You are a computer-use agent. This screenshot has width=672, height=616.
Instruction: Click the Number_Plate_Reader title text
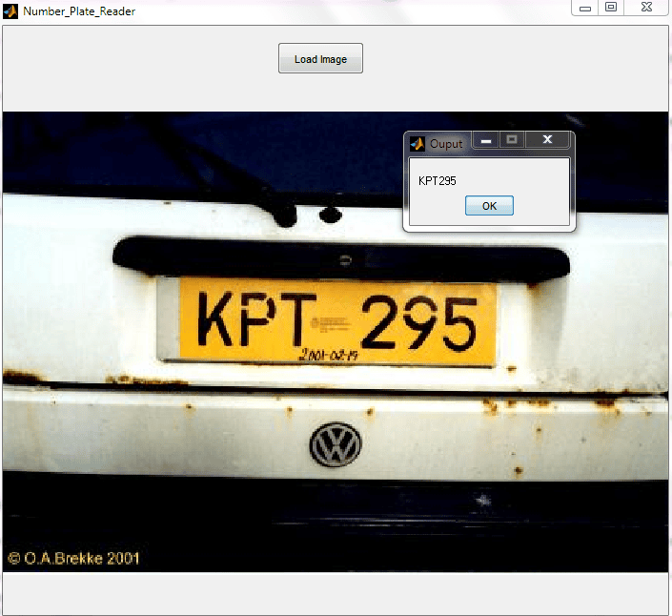click(79, 11)
